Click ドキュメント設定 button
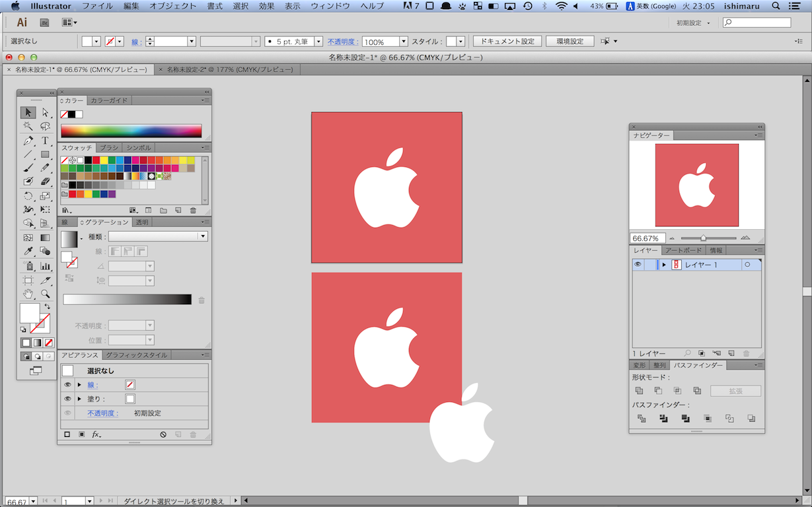The width and height of the screenshot is (812, 507). (507, 41)
